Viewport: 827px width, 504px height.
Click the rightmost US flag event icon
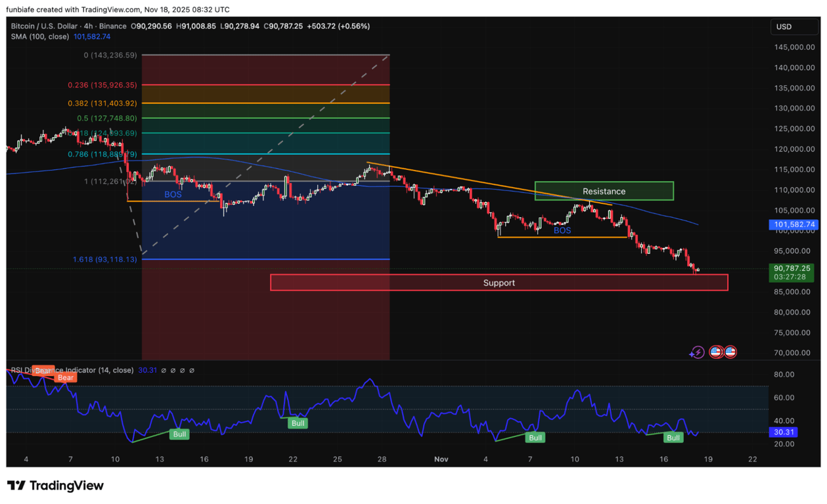(731, 352)
